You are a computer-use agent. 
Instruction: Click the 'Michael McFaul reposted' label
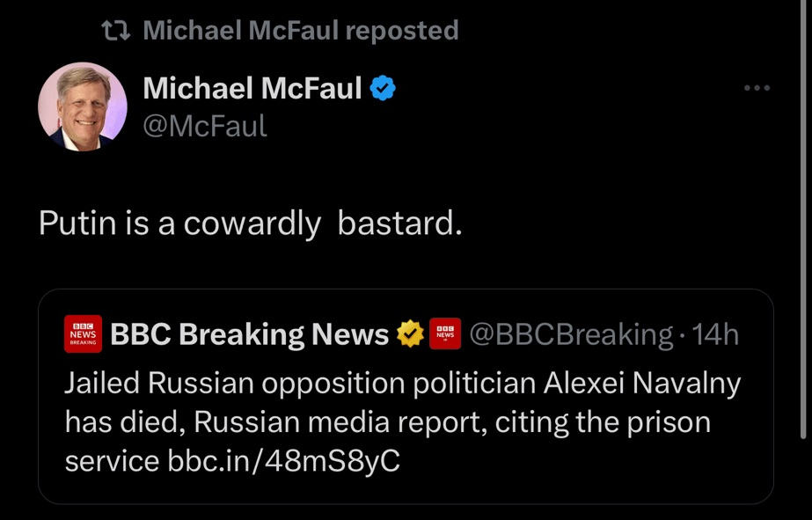[300, 32]
